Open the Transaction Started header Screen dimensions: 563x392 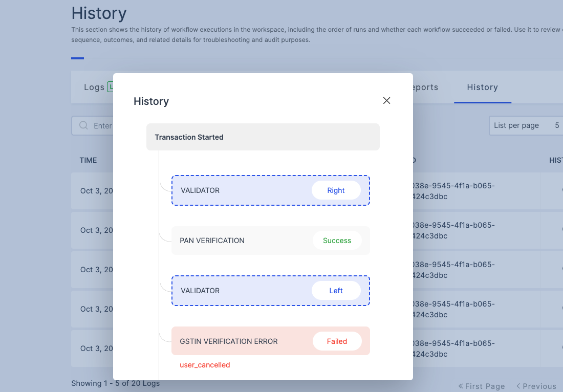pos(263,137)
